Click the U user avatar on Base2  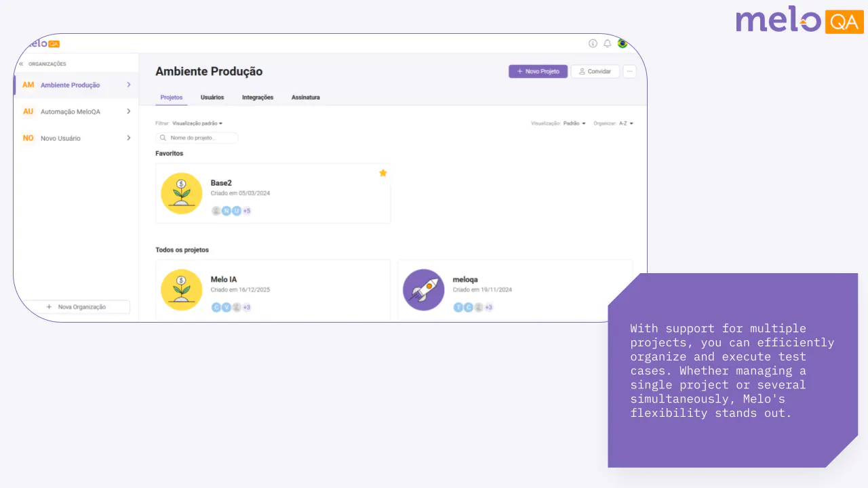coord(237,211)
